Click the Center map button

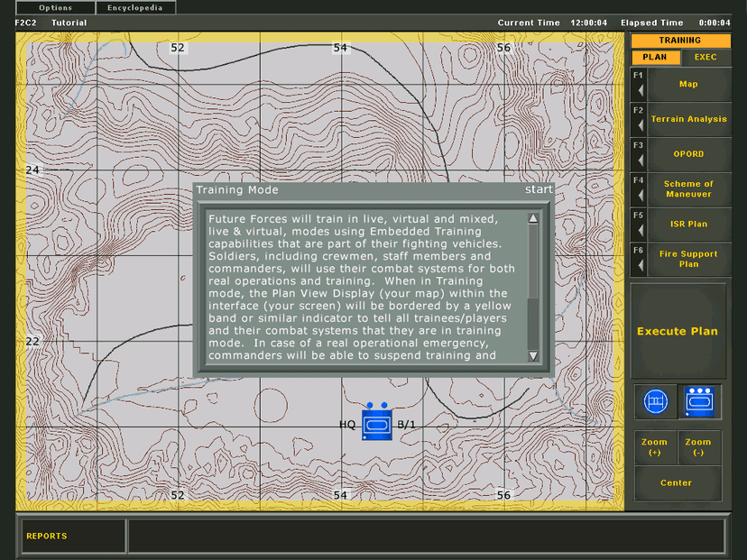click(676, 482)
